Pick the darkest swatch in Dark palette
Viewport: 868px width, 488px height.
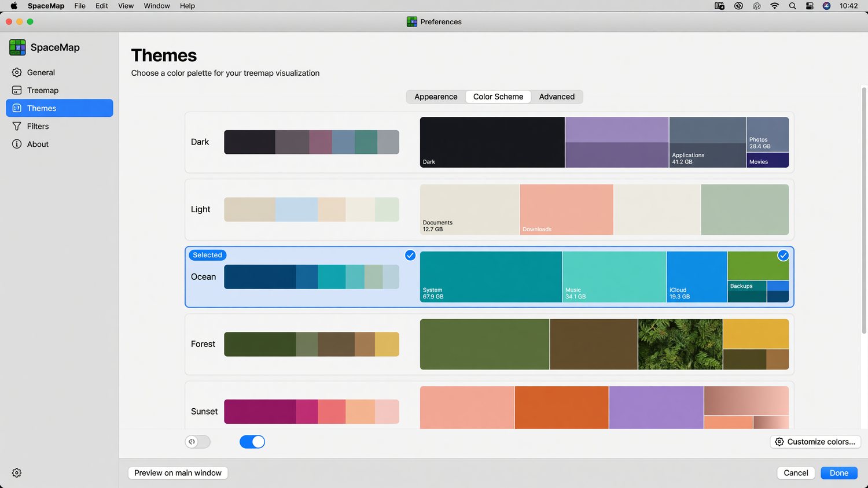click(x=249, y=142)
